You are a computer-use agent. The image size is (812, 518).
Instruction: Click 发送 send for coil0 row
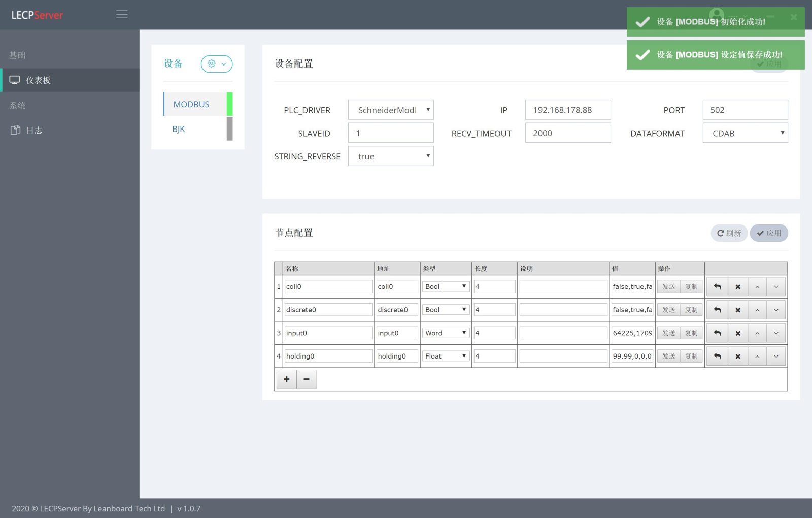[x=668, y=286]
